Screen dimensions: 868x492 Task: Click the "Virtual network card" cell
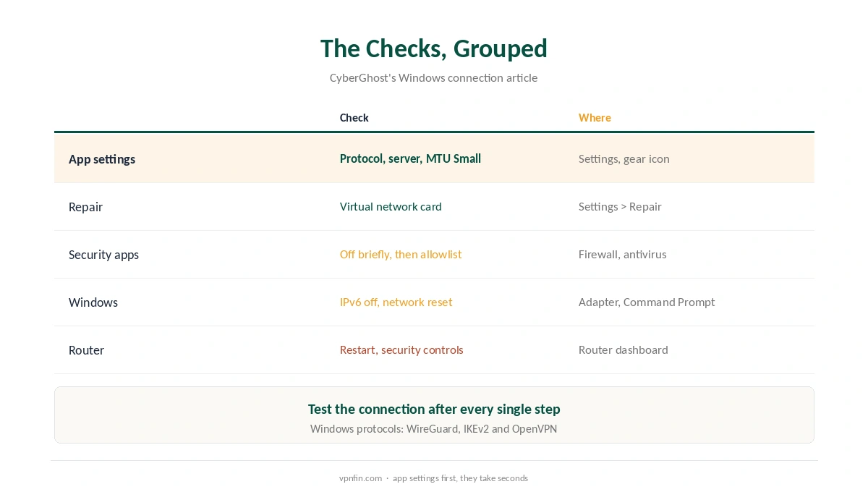pos(391,206)
